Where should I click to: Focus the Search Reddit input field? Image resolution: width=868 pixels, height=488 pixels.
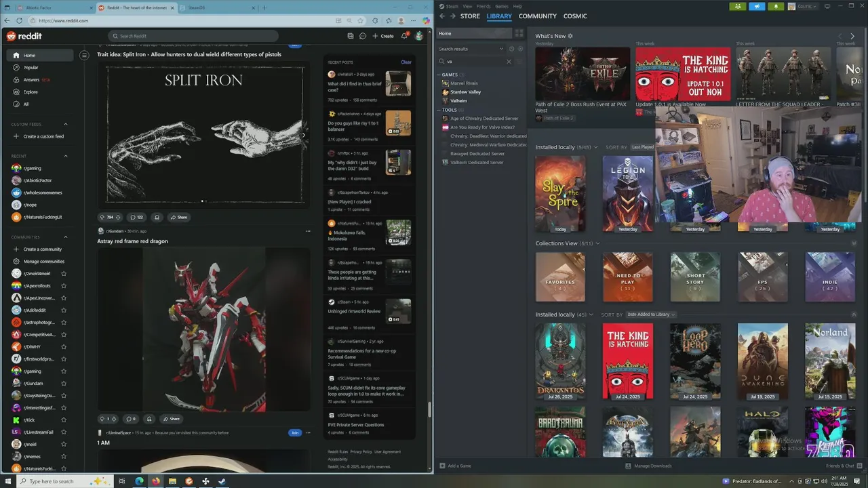point(193,36)
